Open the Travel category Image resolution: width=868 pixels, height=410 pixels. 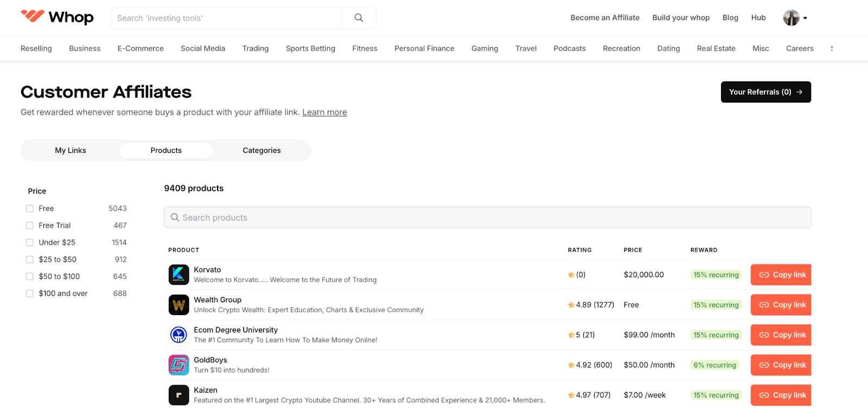pyautogui.click(x=526, y=48)
